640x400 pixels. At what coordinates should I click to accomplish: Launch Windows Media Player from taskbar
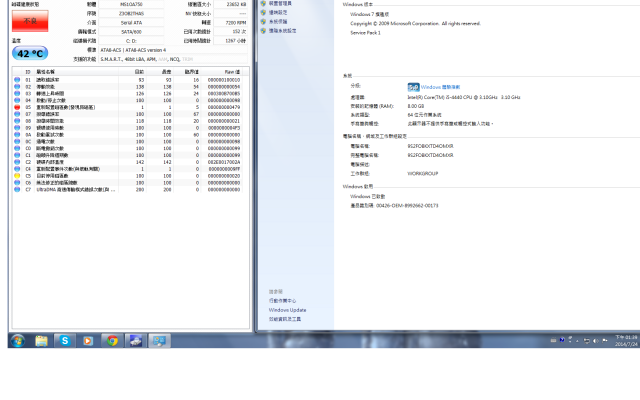(x=88, y=340)
